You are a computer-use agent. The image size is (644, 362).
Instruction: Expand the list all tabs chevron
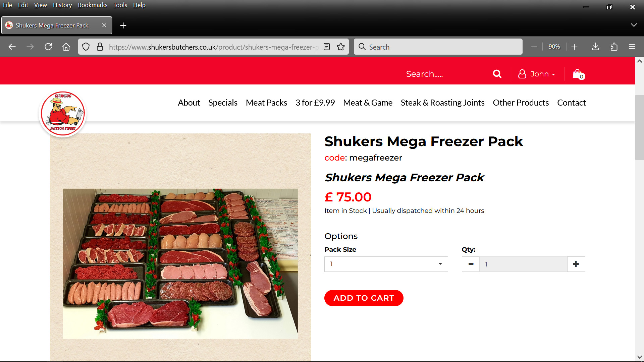(x=634, y=25)
